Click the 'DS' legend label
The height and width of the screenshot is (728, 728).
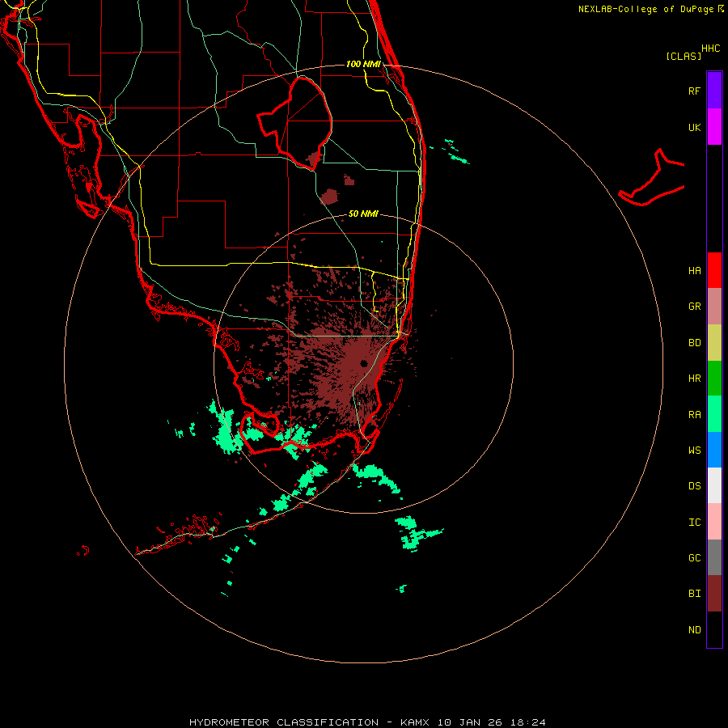click(694, 486)
